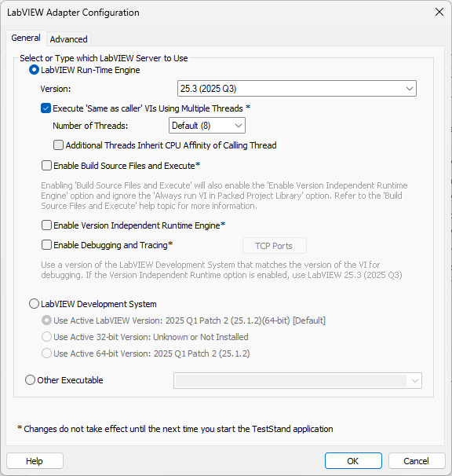
Task: Enable Build Source Files and Execute checkbox
Action: pos(46,166)
